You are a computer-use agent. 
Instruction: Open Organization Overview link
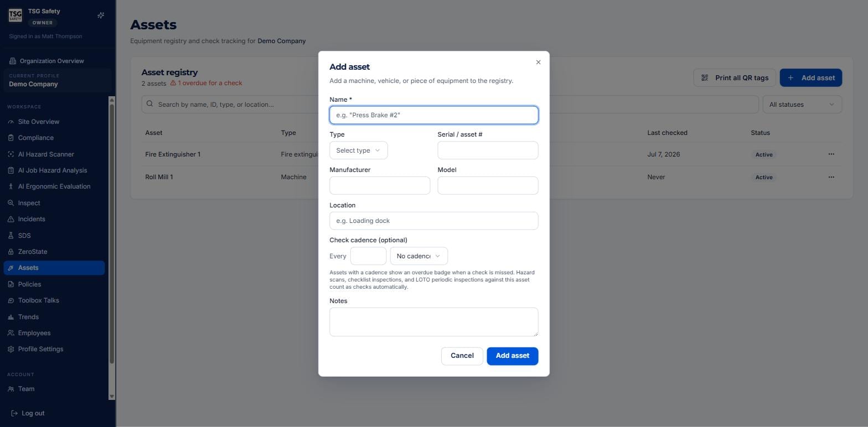click(x=46, y=61)
